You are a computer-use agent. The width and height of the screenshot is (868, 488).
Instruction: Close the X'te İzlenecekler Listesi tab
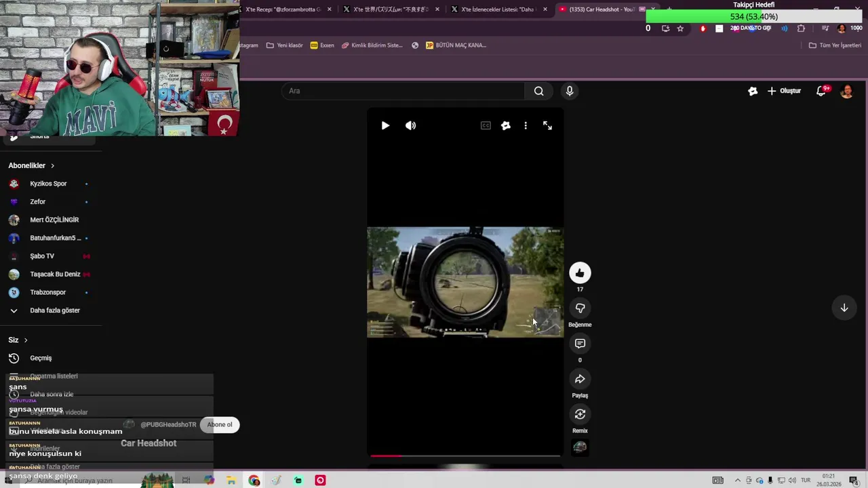pos(545,9)
